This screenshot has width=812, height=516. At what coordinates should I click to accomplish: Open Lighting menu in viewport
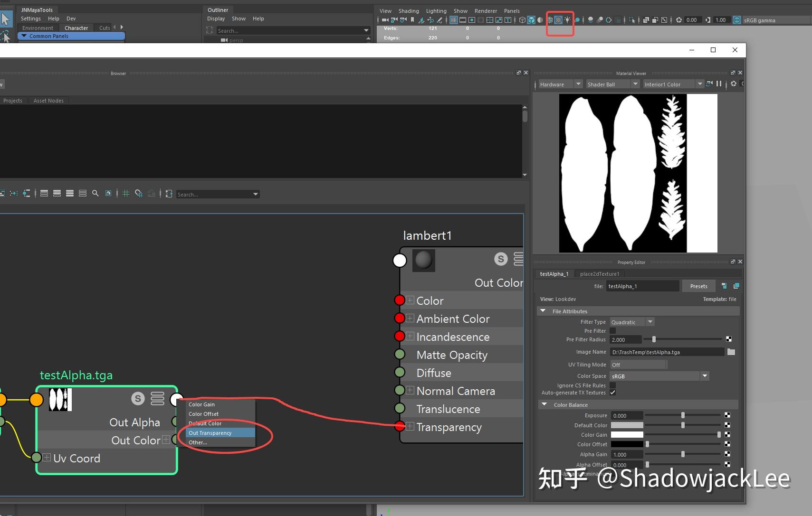(x=436, y=11)
